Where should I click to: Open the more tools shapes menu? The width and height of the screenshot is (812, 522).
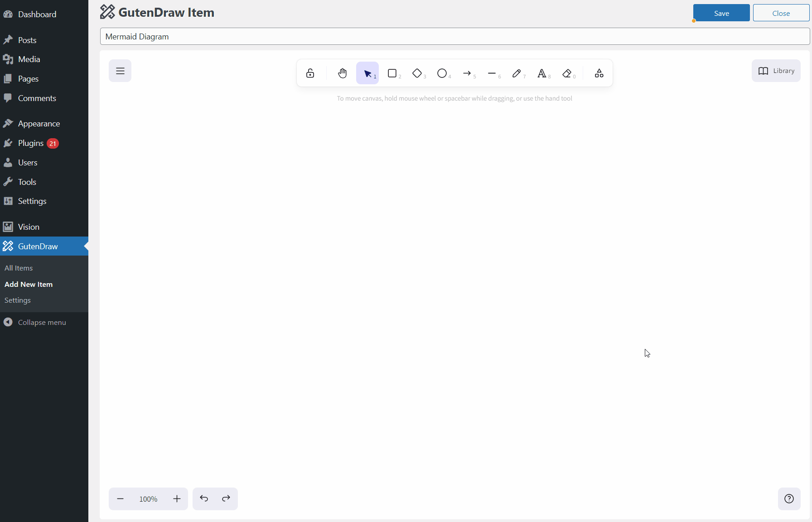pyautogui.click(x=599, y=73)
